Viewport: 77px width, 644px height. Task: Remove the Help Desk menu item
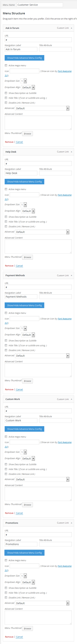(x=9, y=266)
